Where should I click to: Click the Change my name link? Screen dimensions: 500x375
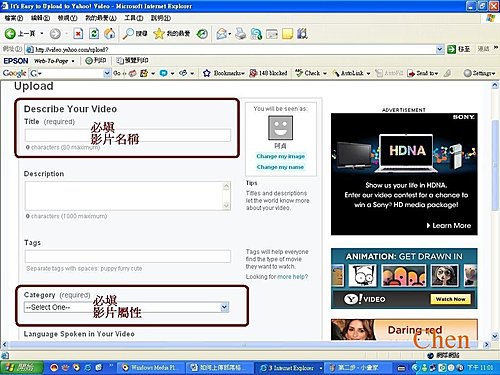coord(280,167)
